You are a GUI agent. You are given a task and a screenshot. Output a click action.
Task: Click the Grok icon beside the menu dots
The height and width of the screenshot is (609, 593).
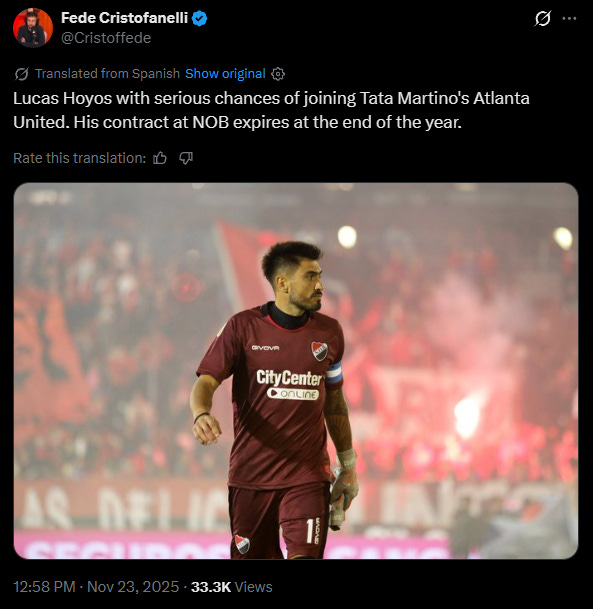(542, 18)
